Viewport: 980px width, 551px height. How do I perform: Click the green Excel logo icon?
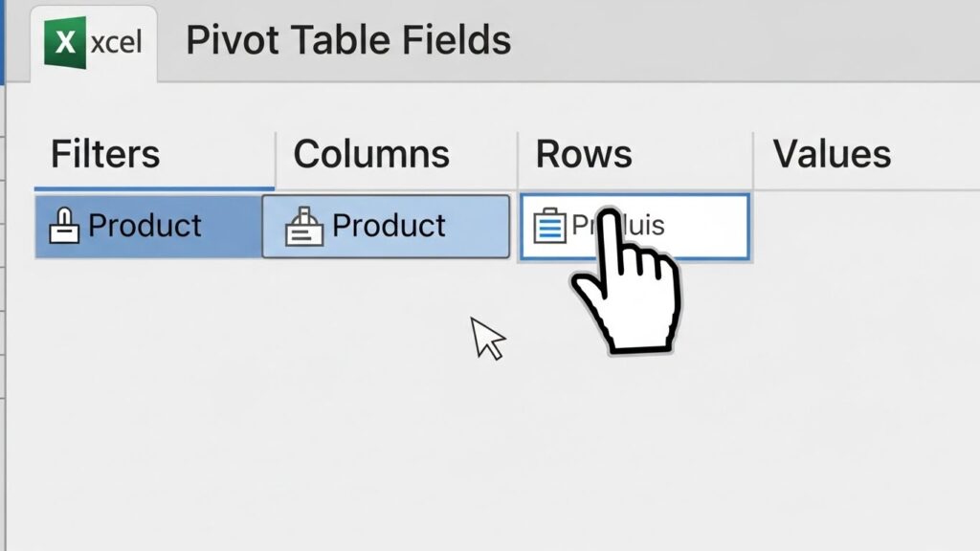pyautogui.click(x=65, y=43)
